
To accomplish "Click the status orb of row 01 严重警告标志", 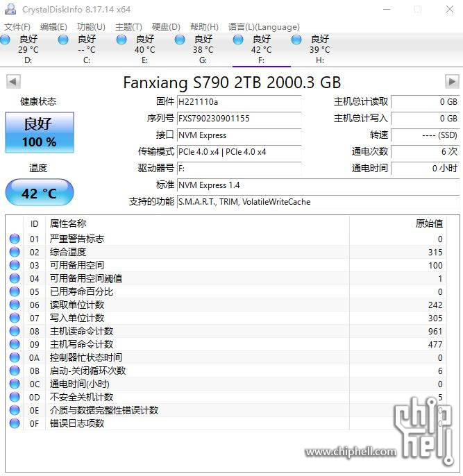I will 15,239.
